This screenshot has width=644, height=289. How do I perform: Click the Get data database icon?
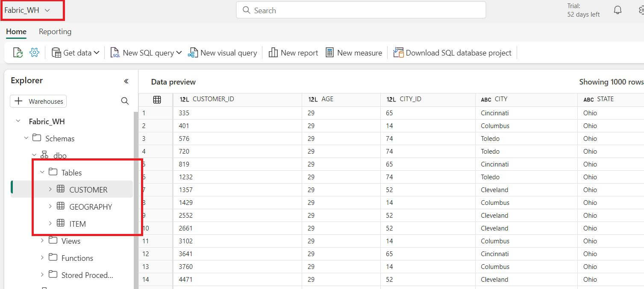[56, 53]
